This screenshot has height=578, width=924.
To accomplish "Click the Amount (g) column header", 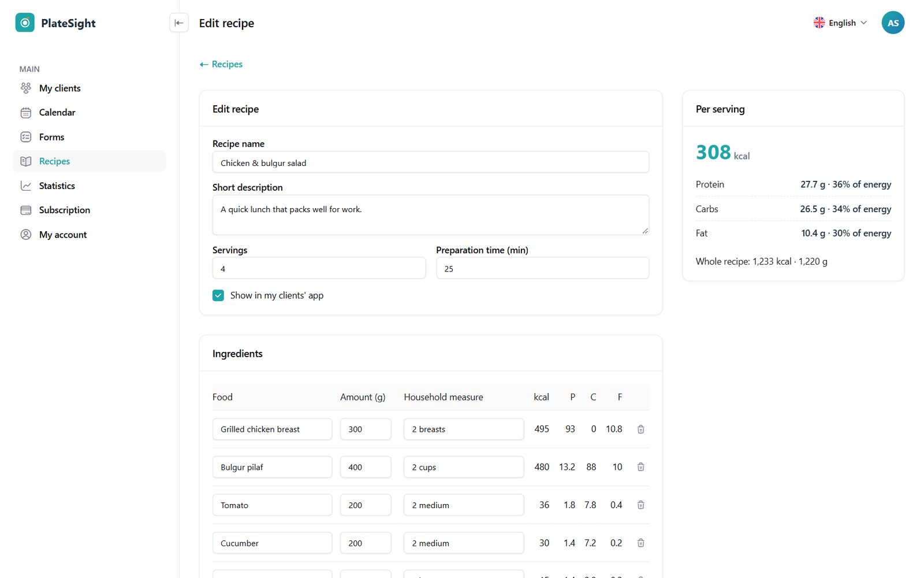I will click(363, 397).
